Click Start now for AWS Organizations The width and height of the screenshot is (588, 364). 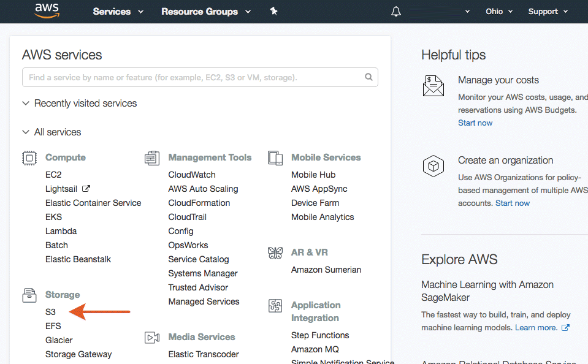513,203
